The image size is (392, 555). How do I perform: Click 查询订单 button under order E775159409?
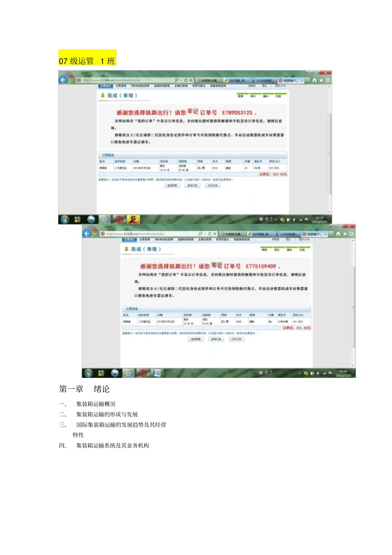(216, 339)
